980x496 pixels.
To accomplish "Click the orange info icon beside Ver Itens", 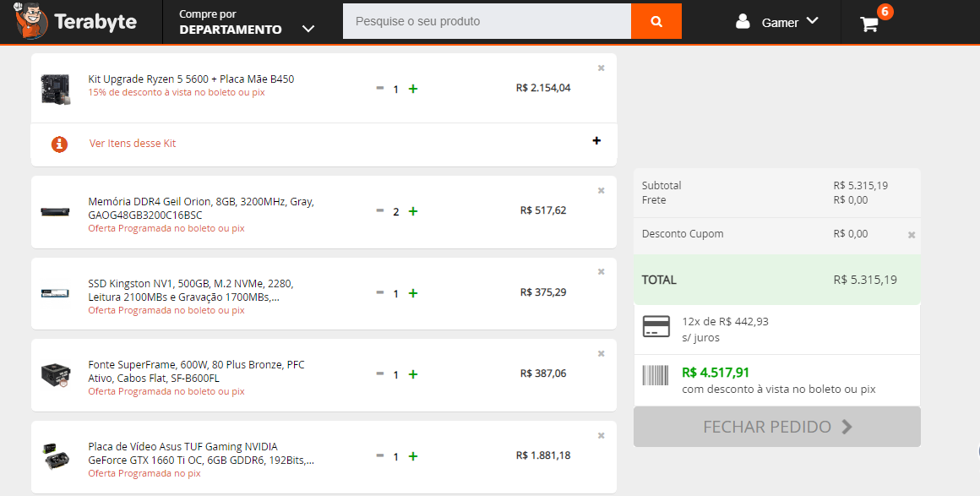I will 59,144.
